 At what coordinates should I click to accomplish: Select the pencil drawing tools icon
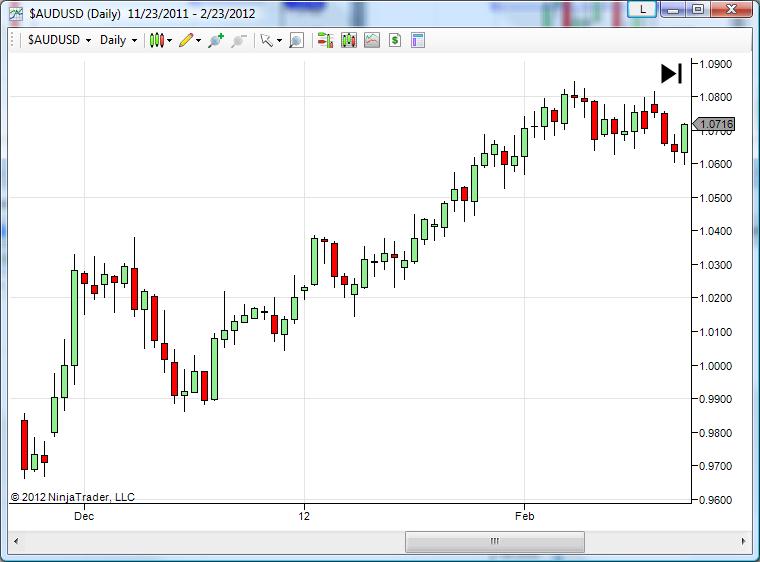186,40
